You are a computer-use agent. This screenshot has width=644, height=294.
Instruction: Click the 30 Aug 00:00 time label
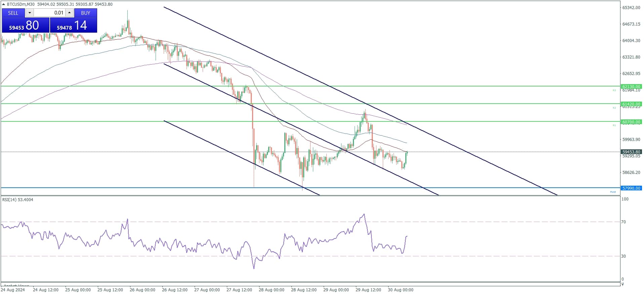401,290
